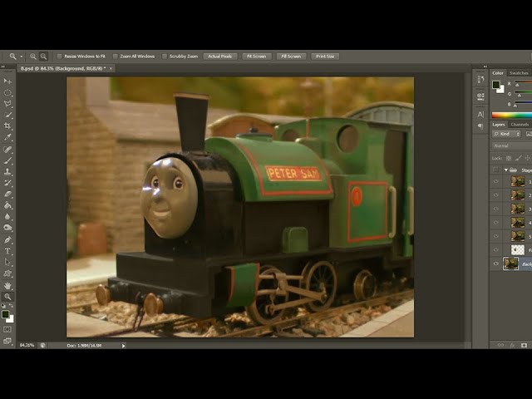Open the Paragraph panel icon
Image resolution: width=532 pixels, height=399 pixels.
coord(480,126)
